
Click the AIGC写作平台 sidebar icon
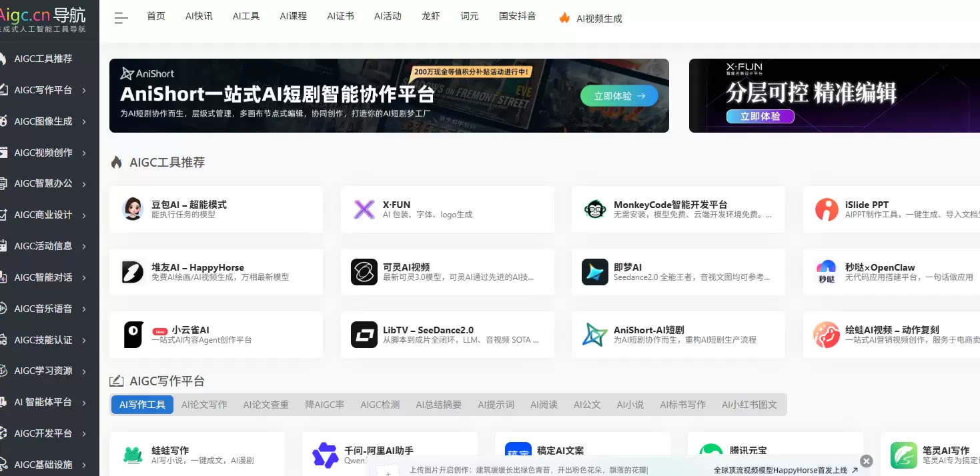[3, 90]
